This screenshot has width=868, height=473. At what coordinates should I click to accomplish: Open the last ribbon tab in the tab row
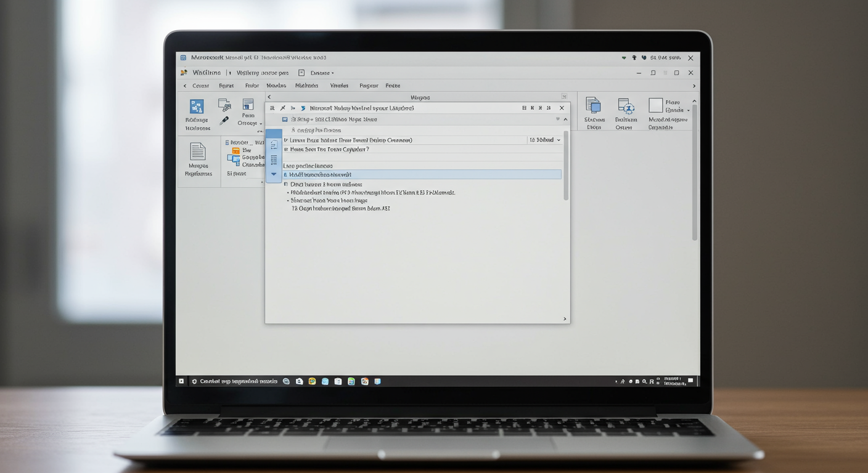click(393, 86)
